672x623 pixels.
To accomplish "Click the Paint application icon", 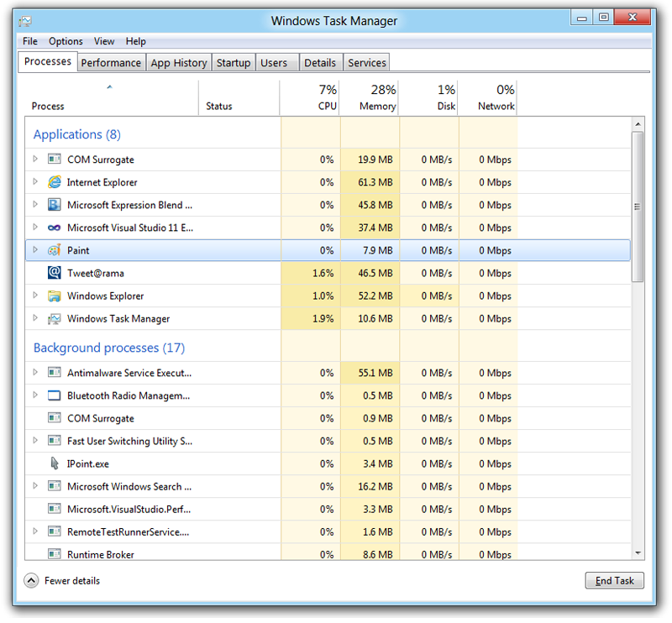I will (55, 250).
